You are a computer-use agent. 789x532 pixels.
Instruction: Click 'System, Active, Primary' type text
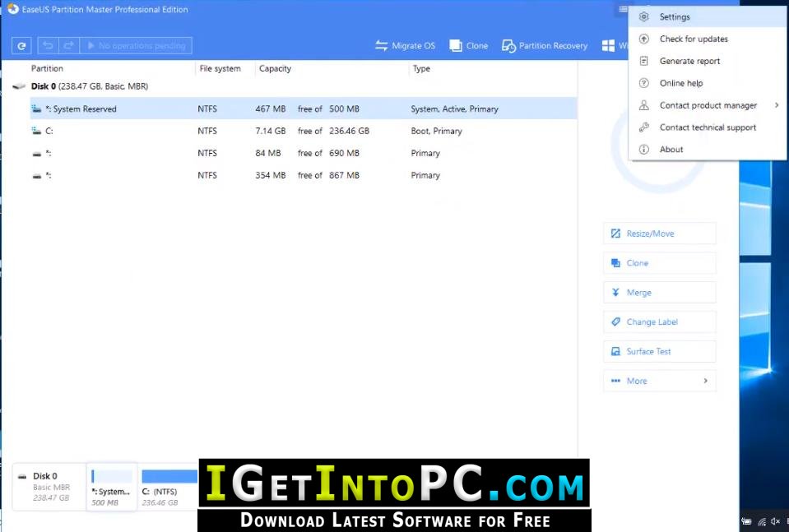pyautogui.click(x=454, y=109)
